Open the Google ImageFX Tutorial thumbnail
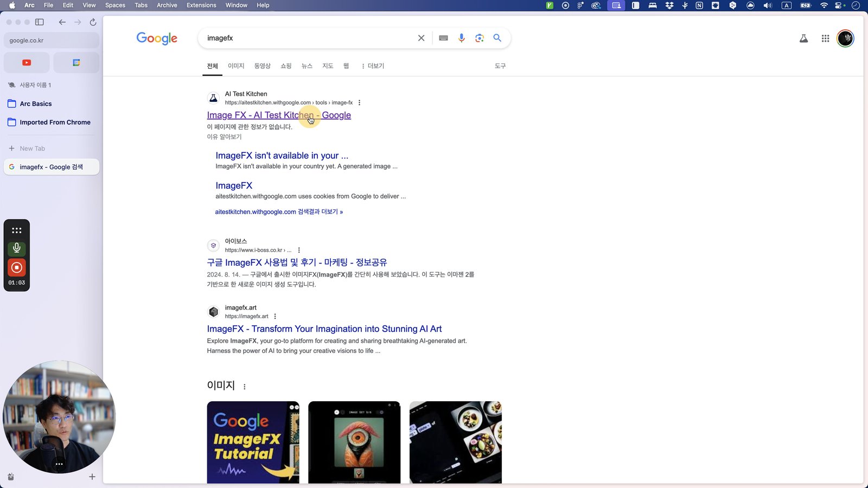The width and height of the screenshot is (868, 488). [x=253, y=442]
